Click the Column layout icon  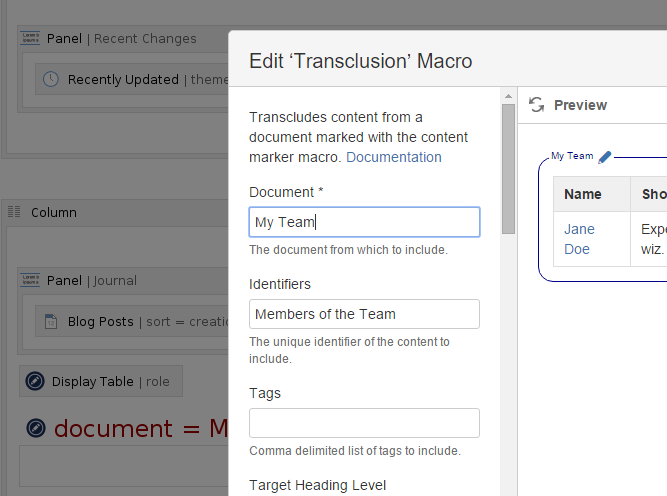tap(14, 212)
